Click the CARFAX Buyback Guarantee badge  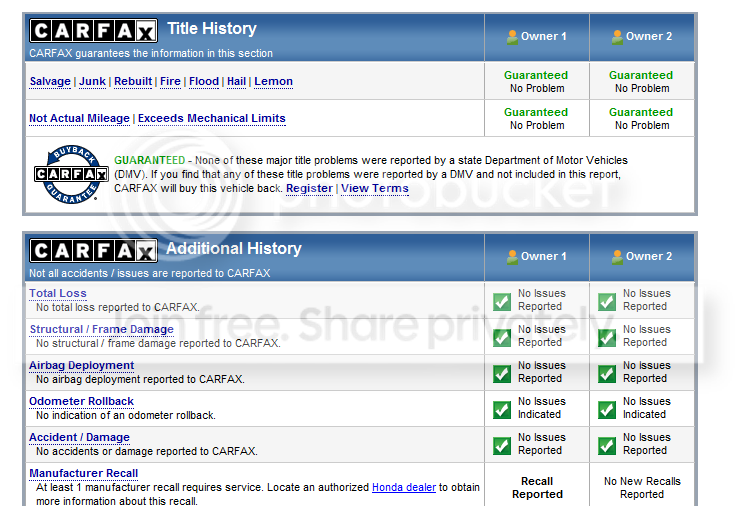click(x=71, y=174)
